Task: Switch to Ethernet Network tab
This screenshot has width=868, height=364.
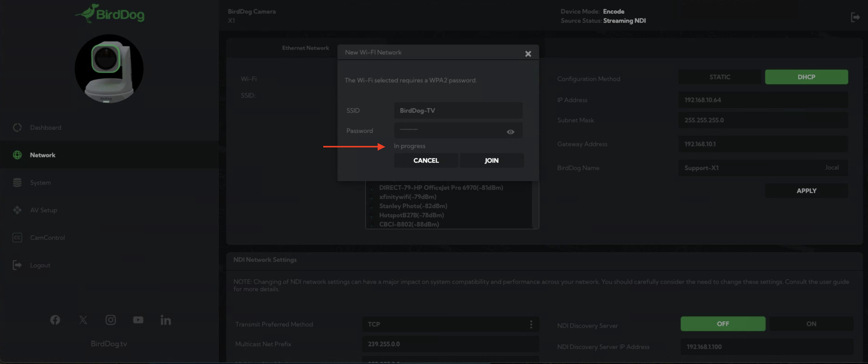Action: 305,48
